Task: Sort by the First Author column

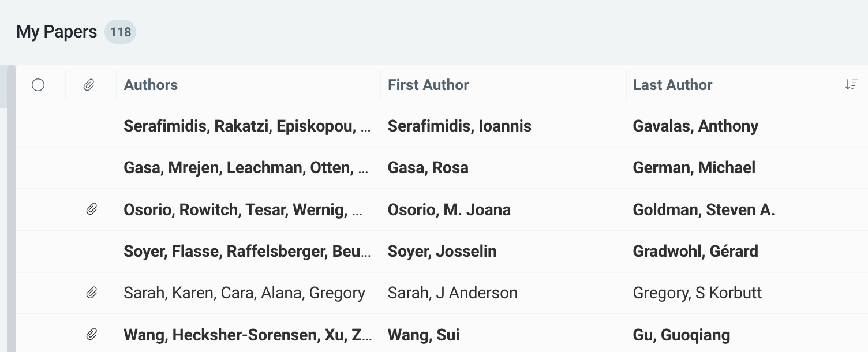Action: 428,85
